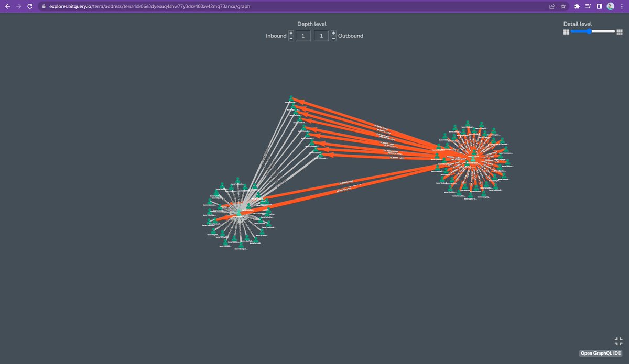Open the Chrome three-dot menu

pyautogui.click(x=622, y=6)
